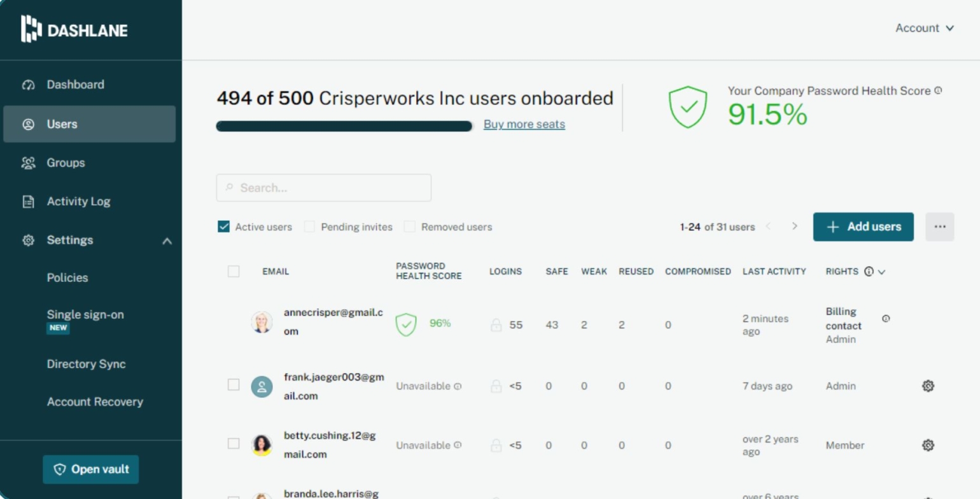Enable the Pending invites filter
The width and height of the screenshot is (980, 499).
tap(309, 227)
